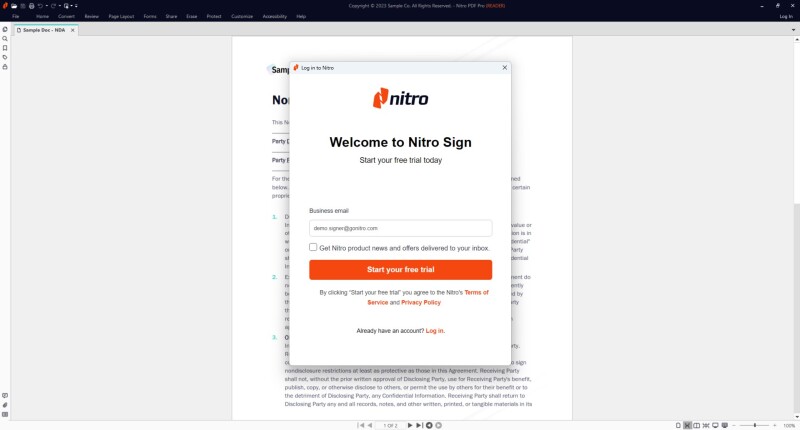Viewport: 800px width, 430px height.
Task: Open the Comments panel icon at bottom left
Action: tap(5, 396)
